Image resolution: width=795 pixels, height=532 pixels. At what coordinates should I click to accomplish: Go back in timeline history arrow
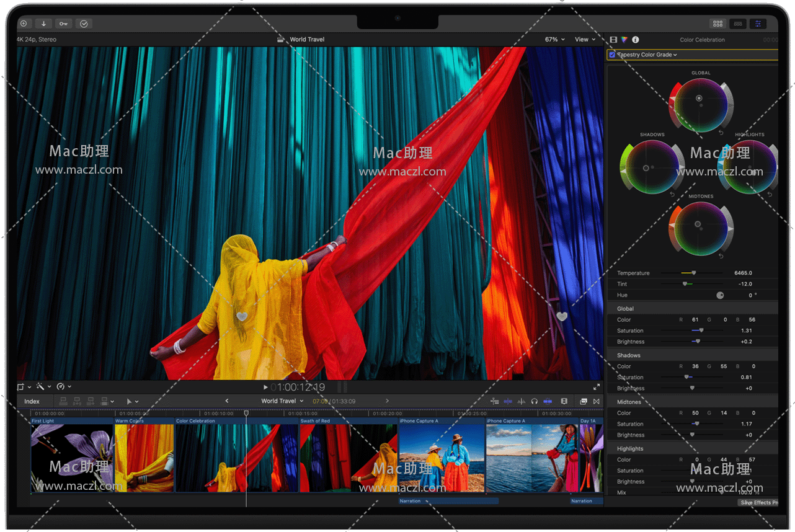[226, 401]
